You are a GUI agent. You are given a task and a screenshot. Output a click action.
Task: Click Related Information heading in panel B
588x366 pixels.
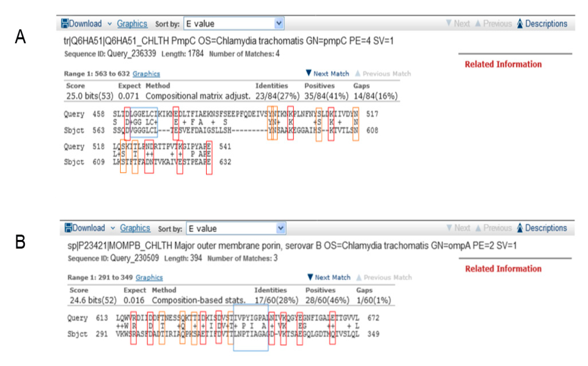pos(503,269)
